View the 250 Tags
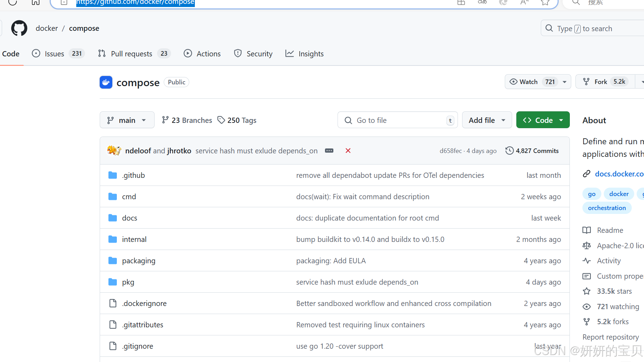 tap(237, 120)
